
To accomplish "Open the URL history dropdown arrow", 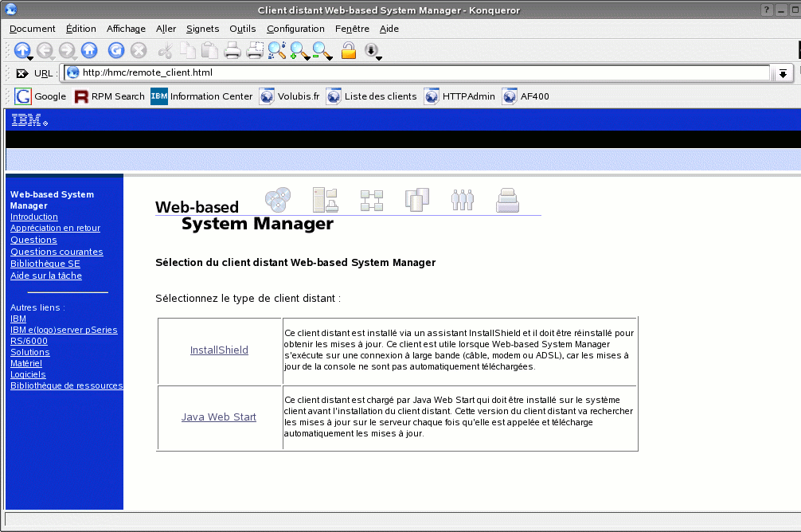I will coord(783,73).
